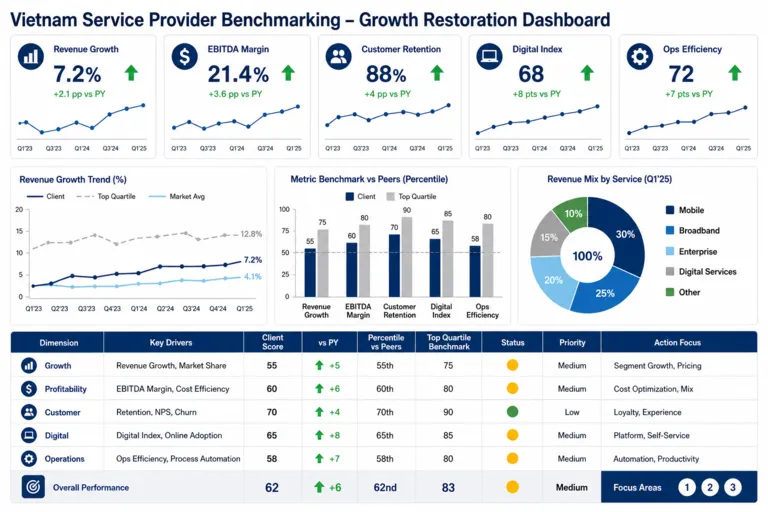Click the up arrow beside +6 in Profitability row
This screenshot has height=512, width=768.
319,389
